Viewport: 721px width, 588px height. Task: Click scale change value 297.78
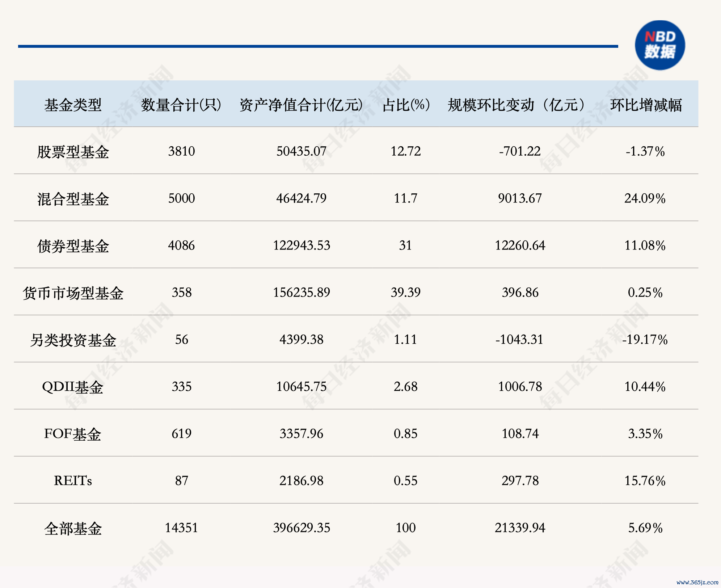520,480
